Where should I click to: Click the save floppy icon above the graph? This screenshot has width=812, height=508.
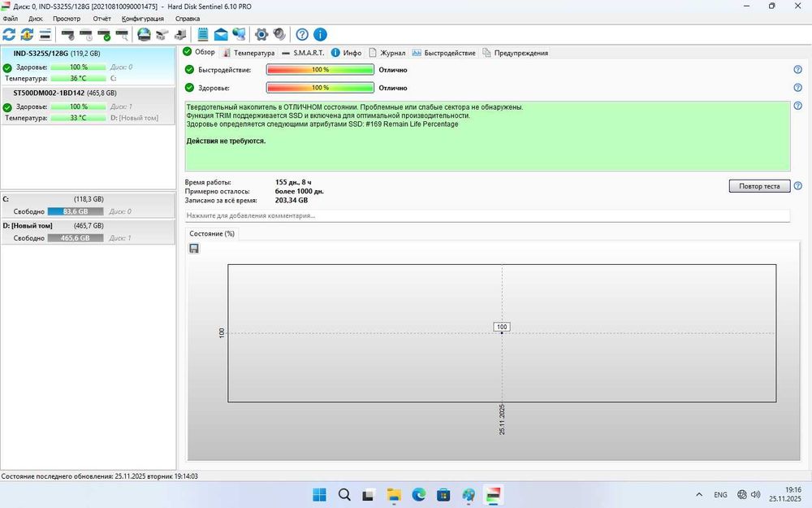(x=194, y=249)
